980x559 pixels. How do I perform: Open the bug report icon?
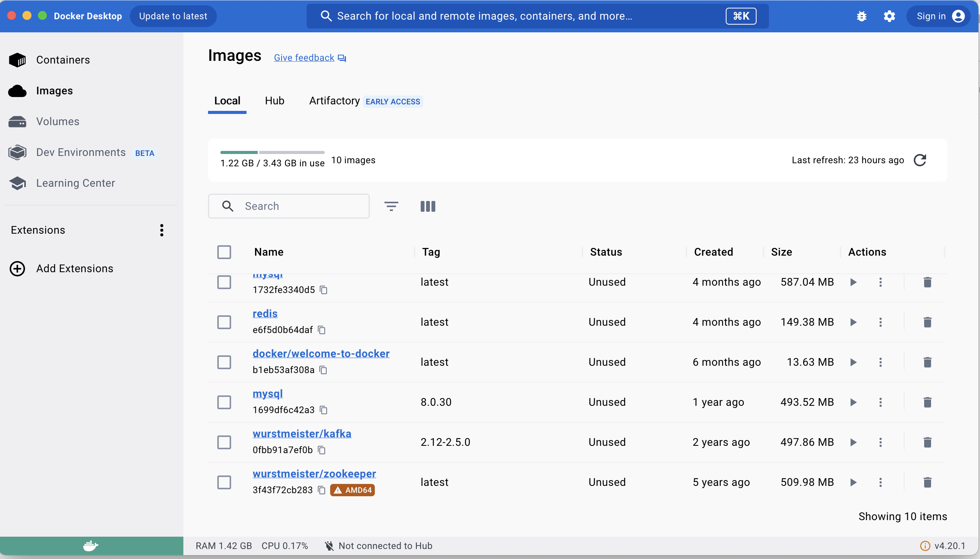861,16
